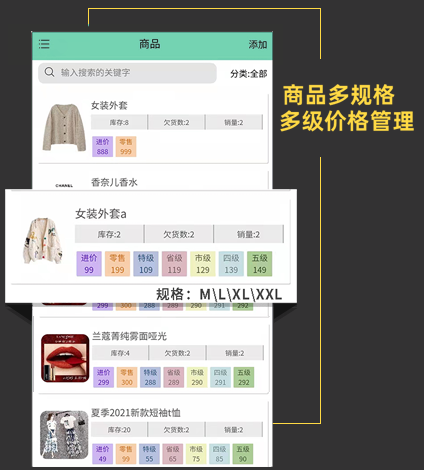Click 库存:4 cell of 兰蔻 lipstick
The height and width of the screenshot is (470, 424).
click(x=120, y=353)
